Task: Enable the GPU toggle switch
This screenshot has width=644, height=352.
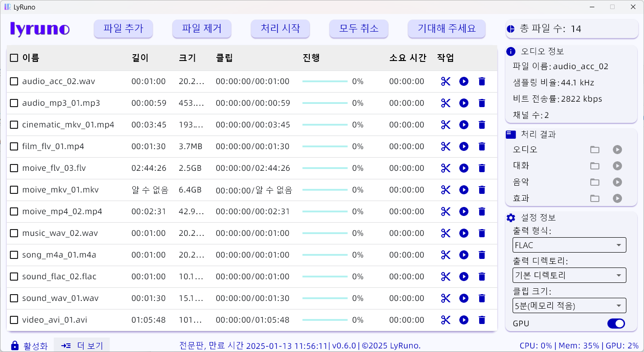Action: [x=616, y=324]
